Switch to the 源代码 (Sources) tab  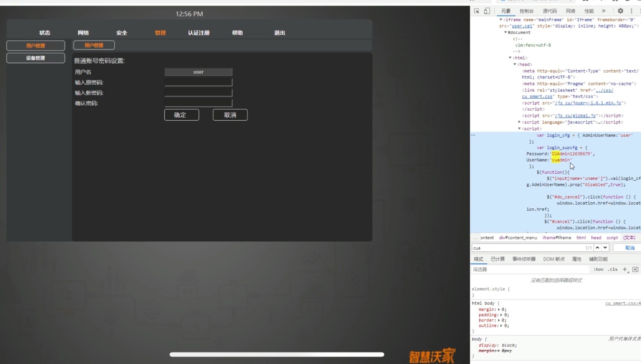pos(549,11)
